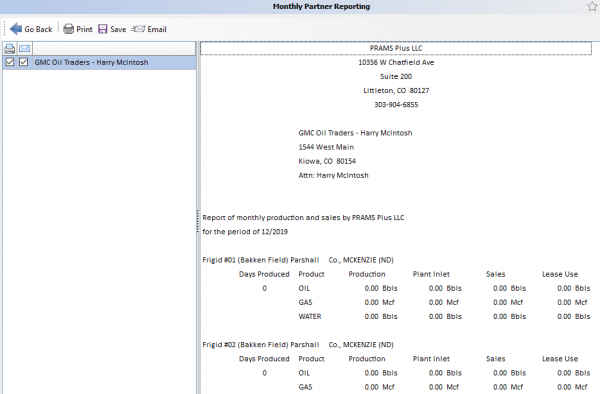The image size is (600, 394).
Task: Click the Attn: Harry McIntosh line
Action: click(333, 175)
